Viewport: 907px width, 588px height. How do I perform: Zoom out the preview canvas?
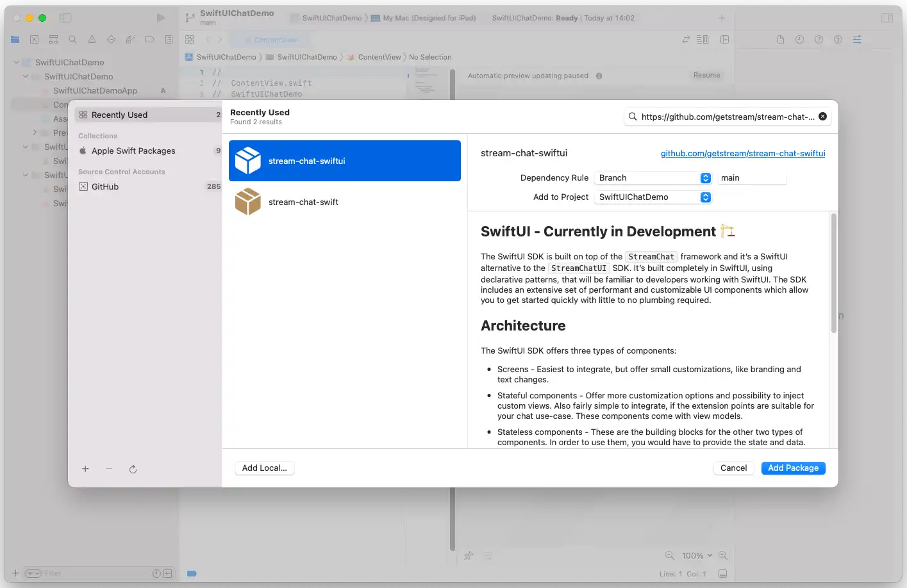tap(669, 555)
